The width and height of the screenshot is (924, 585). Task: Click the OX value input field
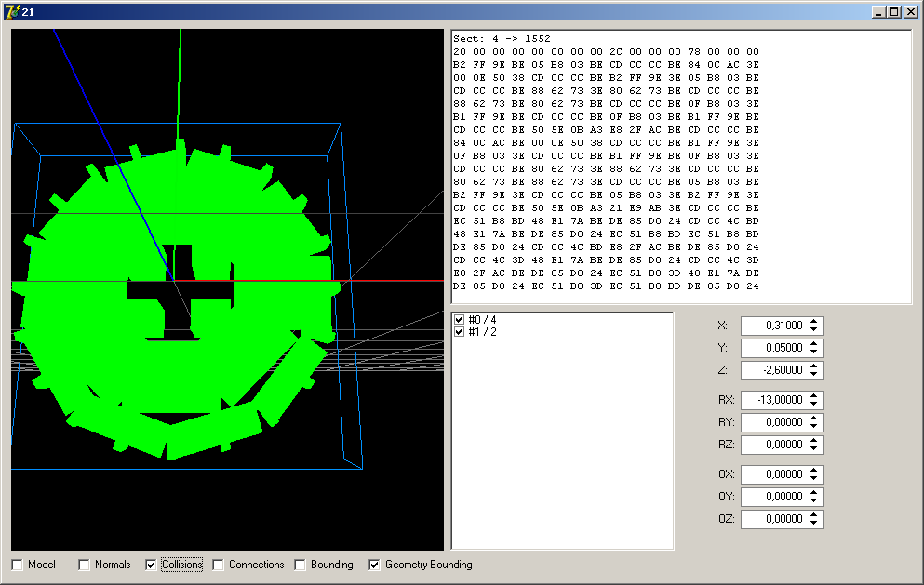pos(773,473)
